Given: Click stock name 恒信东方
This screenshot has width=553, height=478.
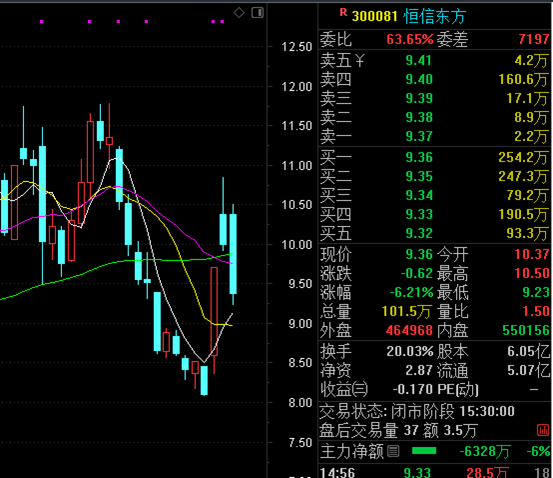Looking at the screenshot, I should pos(434,16).
